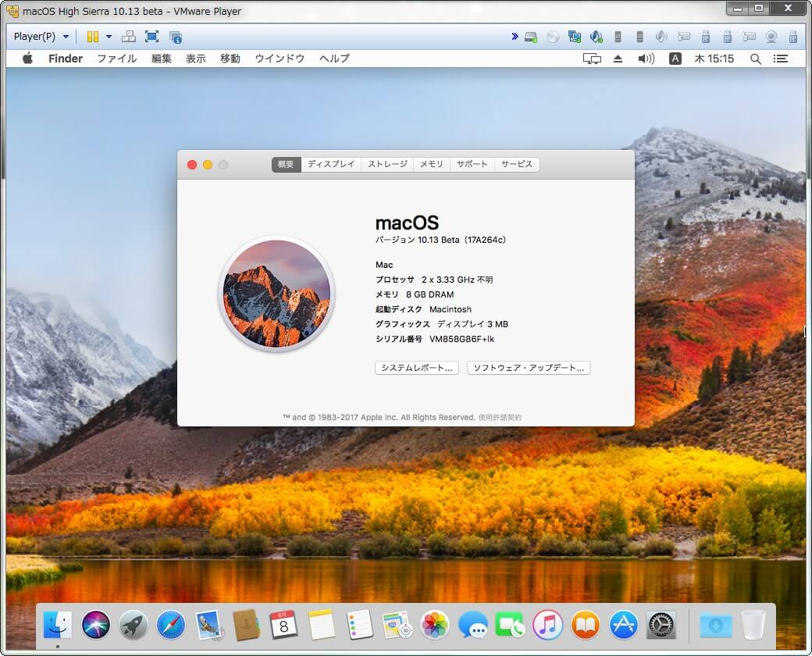
Task: Open Launchpad rocket icon in dock
Action: [134, 625]
